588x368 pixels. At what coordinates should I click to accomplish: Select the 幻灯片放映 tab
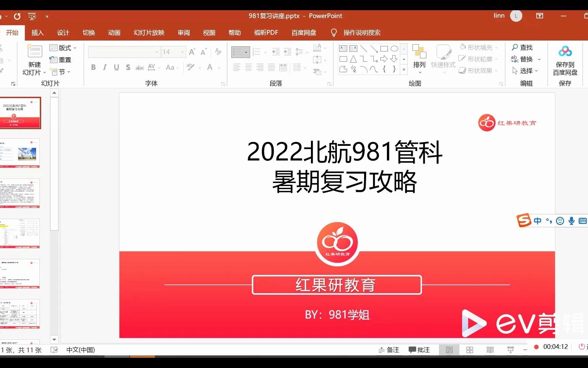point(149,32)
